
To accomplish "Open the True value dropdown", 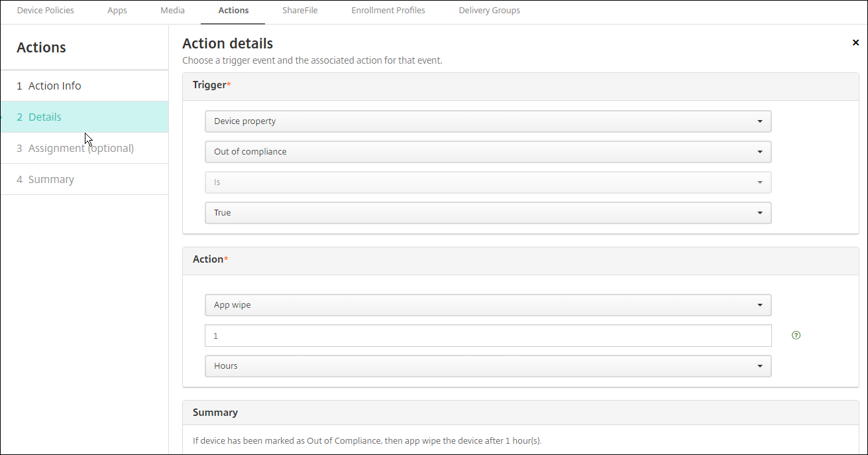I will point(488,213).
